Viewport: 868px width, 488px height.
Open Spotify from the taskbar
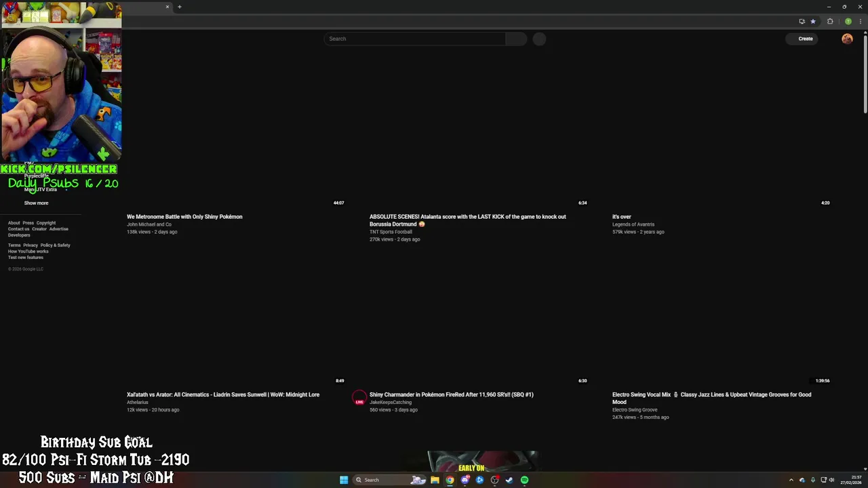524,480
